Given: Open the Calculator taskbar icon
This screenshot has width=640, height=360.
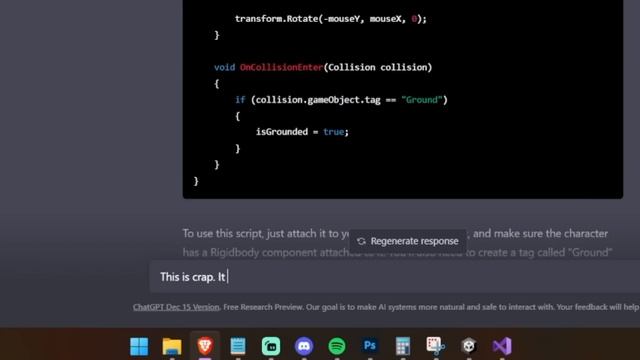Looking at the screenshot, I should (x=402, y=346).
